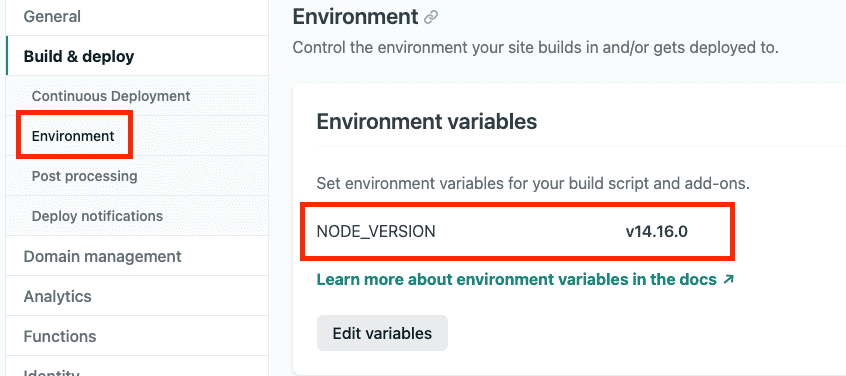Click the 'Control the environment' description text

point(536,47)
